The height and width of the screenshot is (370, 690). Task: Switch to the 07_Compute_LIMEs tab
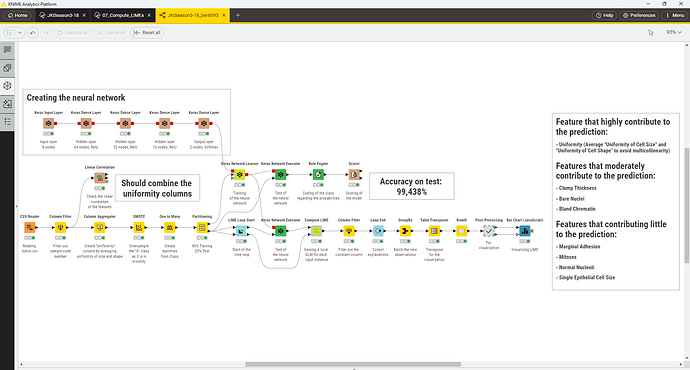(x=123, y=15)
